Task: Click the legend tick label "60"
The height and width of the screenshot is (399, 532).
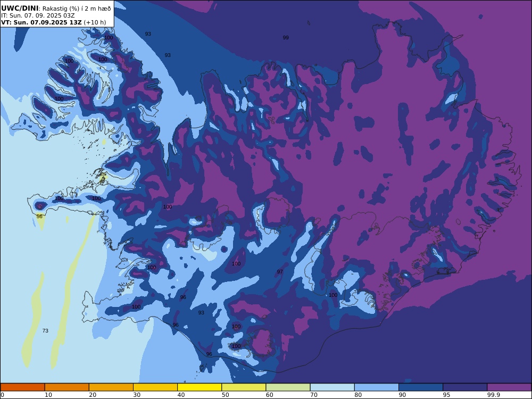Action: coord(270,395)
